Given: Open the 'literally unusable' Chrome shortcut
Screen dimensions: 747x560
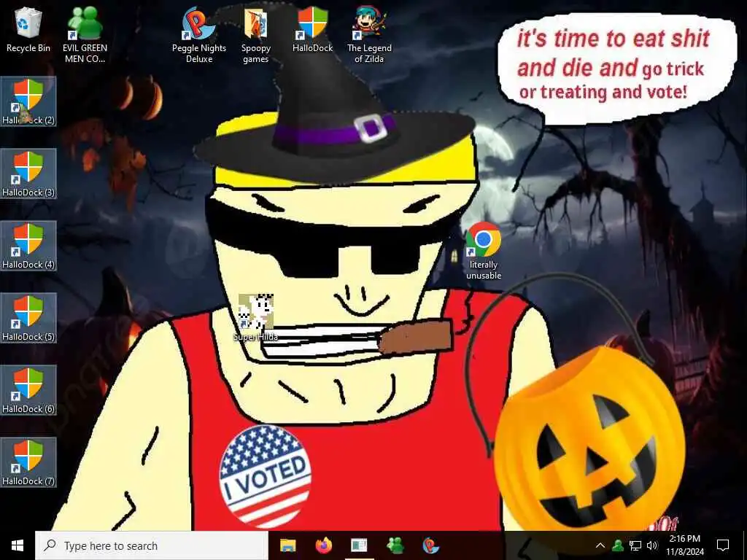Looking at the screenshot, I should [x=484, y=251].
